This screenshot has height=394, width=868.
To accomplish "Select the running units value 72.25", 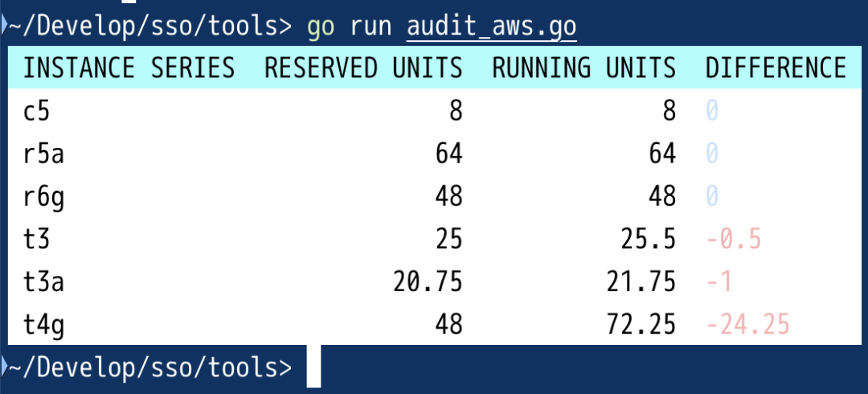I will point(641,325).
